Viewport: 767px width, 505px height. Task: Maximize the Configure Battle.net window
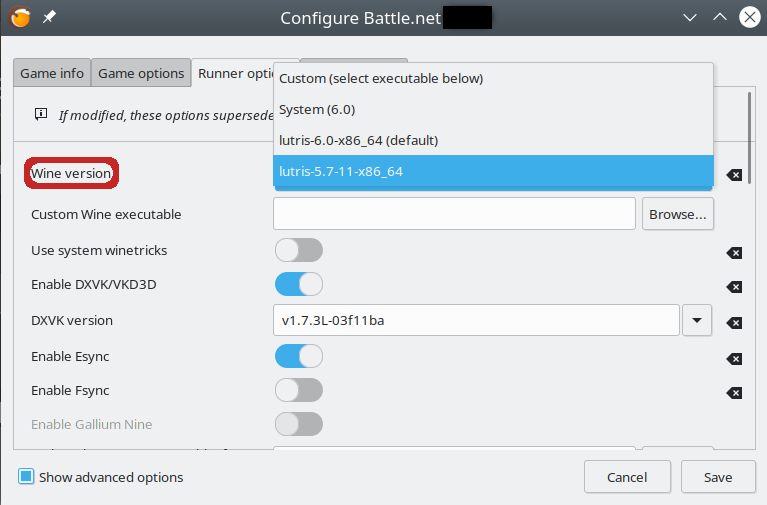pos(720,18)
